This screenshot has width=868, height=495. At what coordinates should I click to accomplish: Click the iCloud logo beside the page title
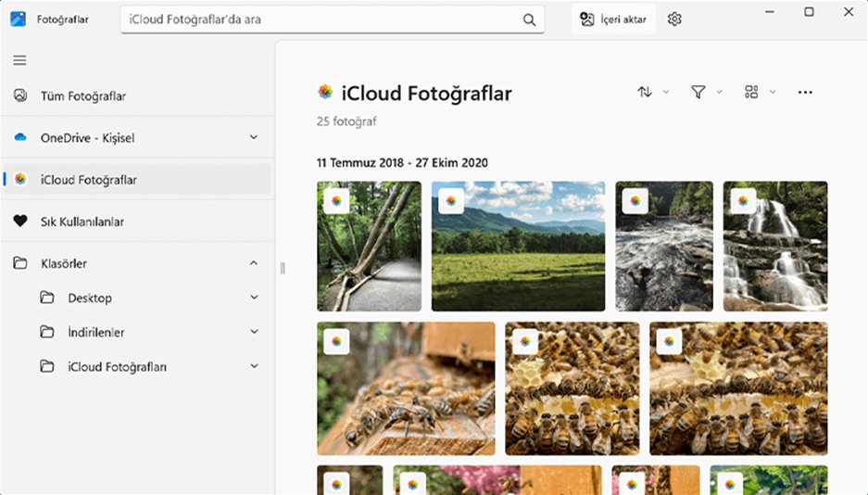(x=325, y=92)
